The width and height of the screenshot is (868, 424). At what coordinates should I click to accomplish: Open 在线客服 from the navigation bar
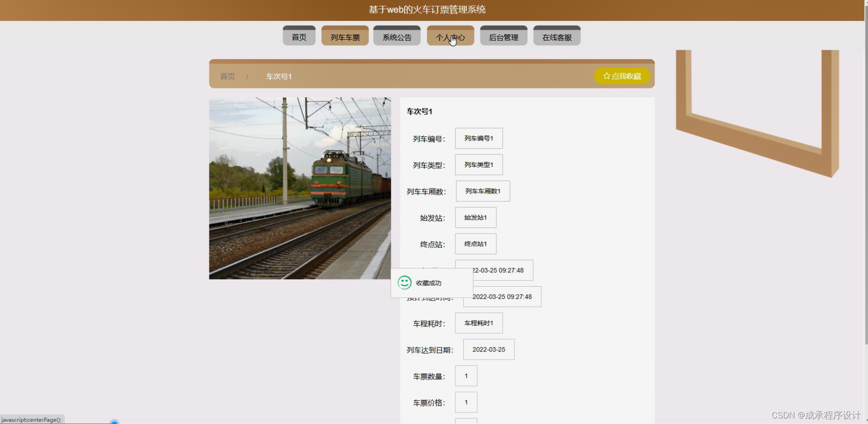pos(557,36)
